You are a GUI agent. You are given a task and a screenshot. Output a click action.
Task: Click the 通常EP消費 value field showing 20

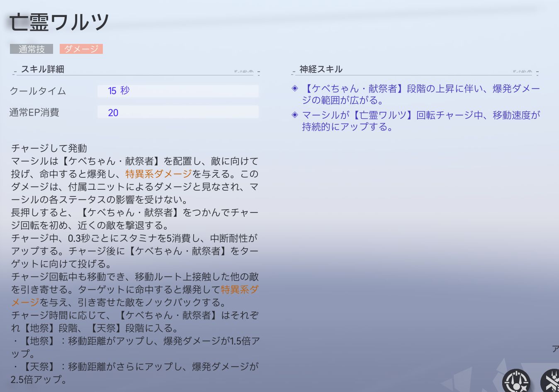pos(178,112)
